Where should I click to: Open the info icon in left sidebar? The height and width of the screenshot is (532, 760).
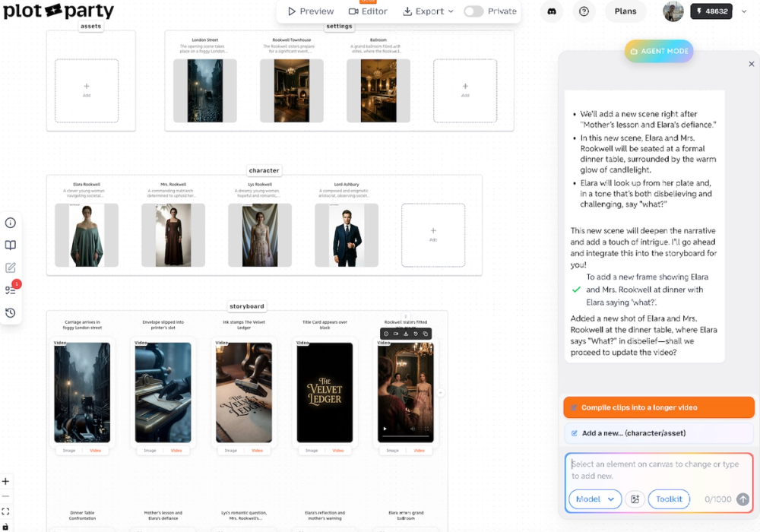(x=10, y=223)
